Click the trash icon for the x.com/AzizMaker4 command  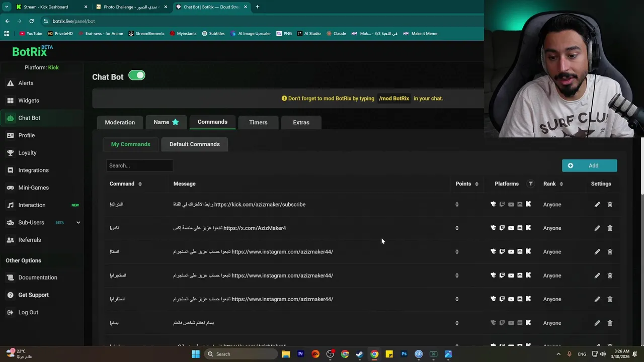[x=610, y=228]
